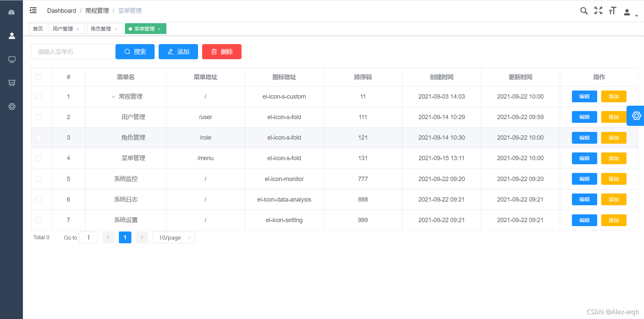The height and width of the screenshot is (319, 644).
Task: Click the 搜索 search button
Action: coord(135,51)
